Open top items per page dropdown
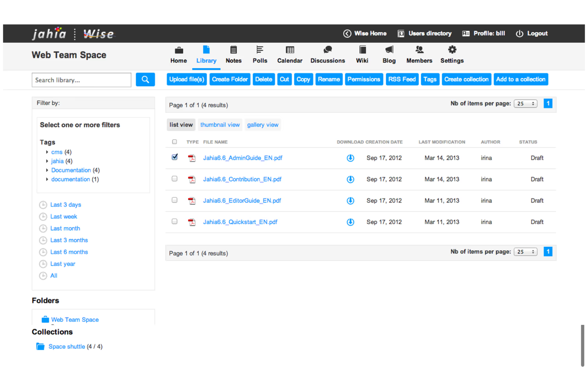This screenshot has width=588, height=392. 526,104
